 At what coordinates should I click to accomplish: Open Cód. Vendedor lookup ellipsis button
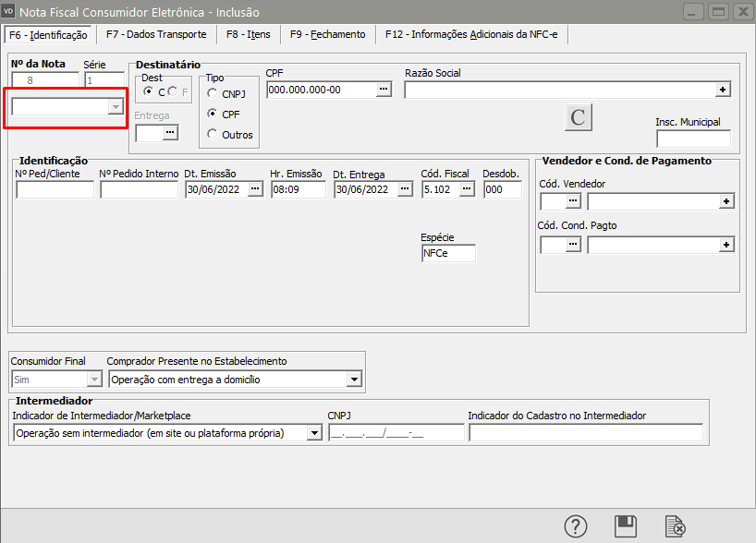(574, 201)
